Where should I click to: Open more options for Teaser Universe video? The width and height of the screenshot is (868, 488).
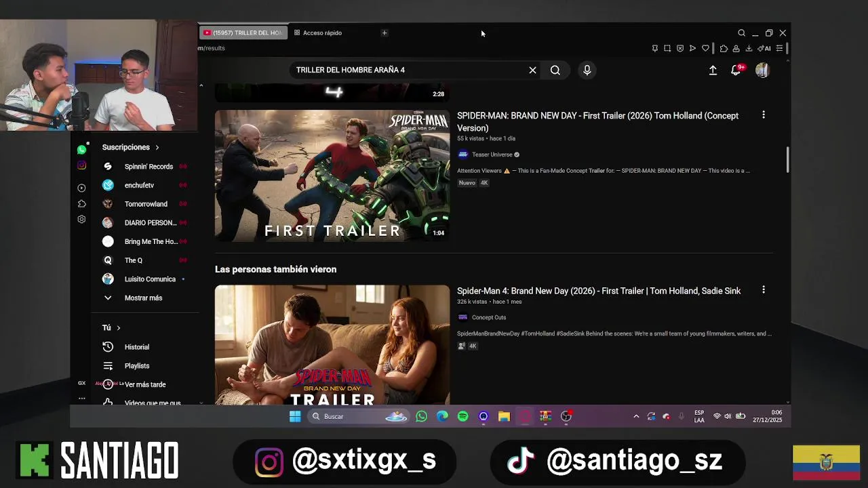coord(764,115)
